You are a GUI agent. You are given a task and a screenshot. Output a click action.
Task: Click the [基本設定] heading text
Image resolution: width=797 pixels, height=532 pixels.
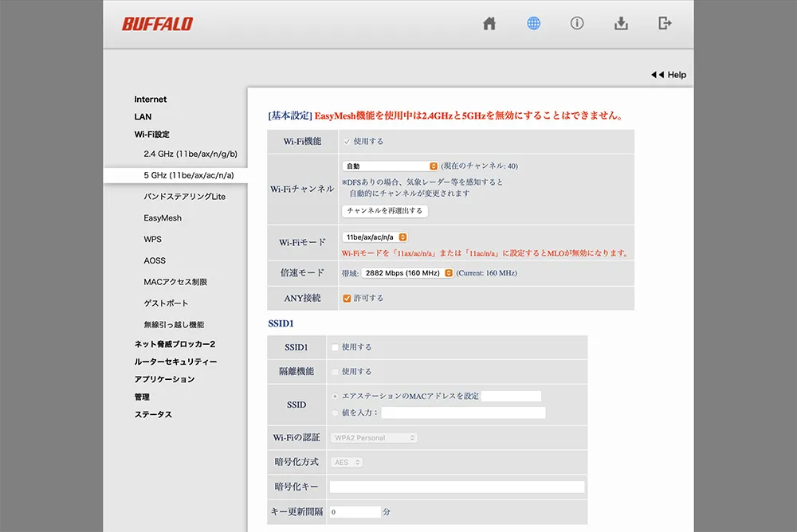pyautogui.click(x=290, y=115)
